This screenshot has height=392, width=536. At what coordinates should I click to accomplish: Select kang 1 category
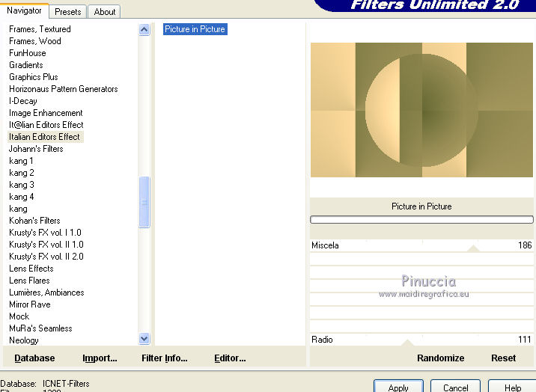21,161
